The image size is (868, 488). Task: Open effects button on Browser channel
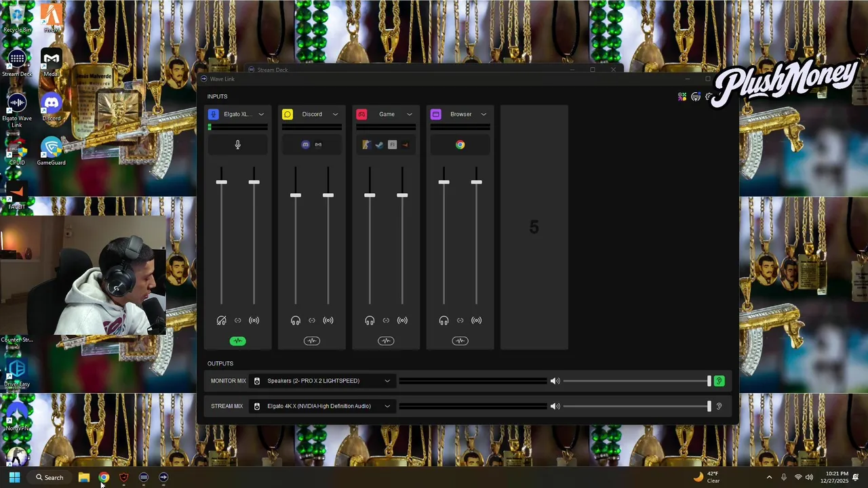460,341
